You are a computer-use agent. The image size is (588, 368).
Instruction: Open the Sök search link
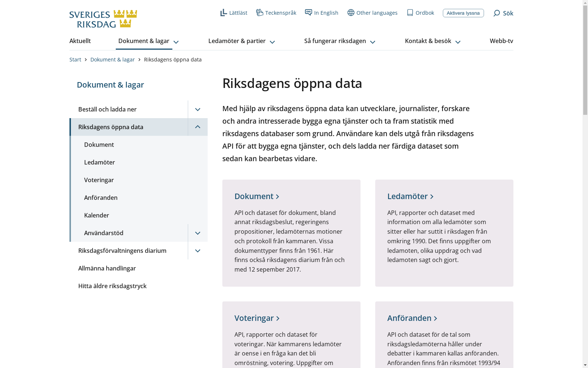click(x=503, y=13)
